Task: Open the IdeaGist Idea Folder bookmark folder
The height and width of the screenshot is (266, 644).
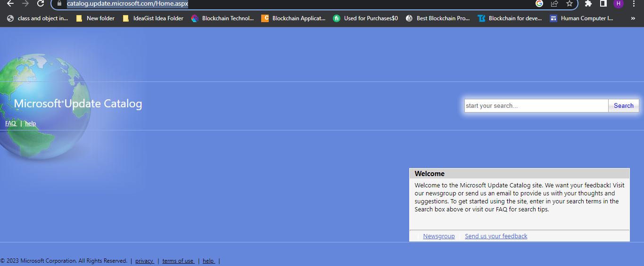Action: 153,18
